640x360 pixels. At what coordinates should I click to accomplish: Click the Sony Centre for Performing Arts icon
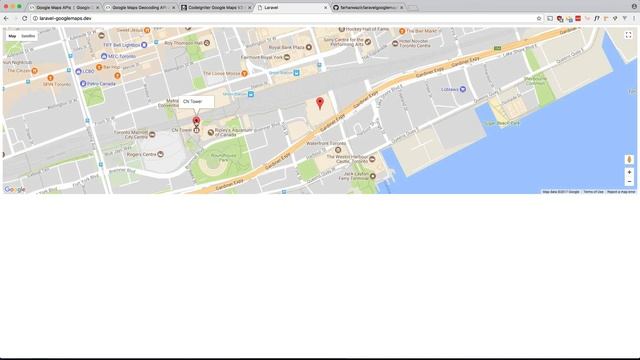368,42
